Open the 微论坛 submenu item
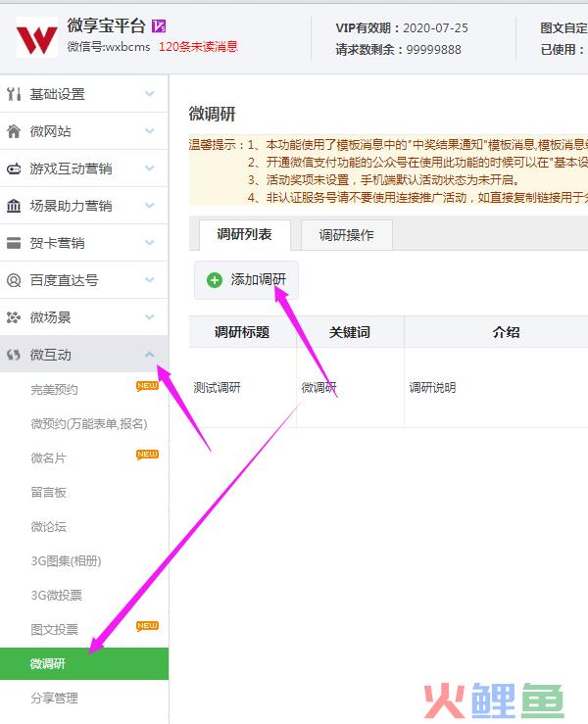 coord(48,526)
